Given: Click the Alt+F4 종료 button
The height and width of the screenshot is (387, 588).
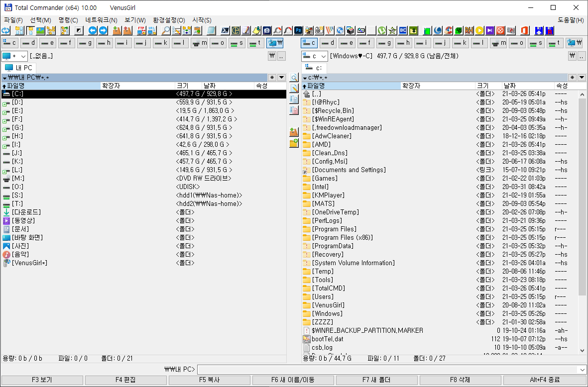Looking at the screenshot, I should click(x=545, y=380).
